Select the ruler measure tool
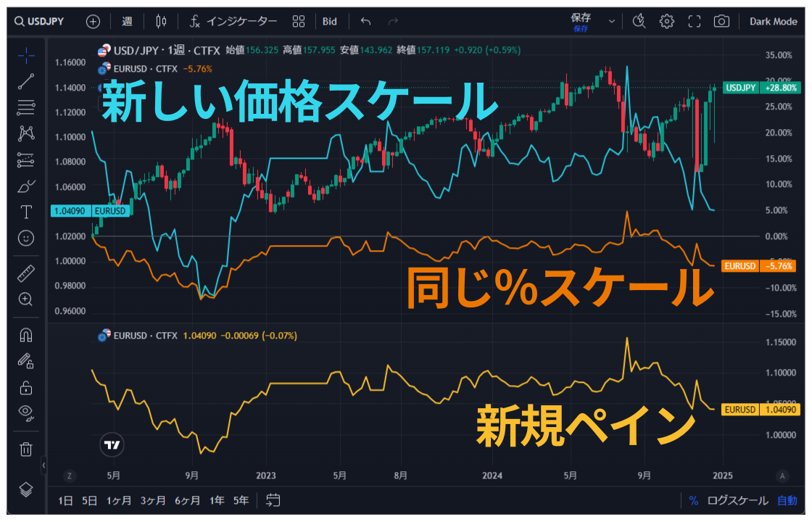 click(x=26, y=273)
